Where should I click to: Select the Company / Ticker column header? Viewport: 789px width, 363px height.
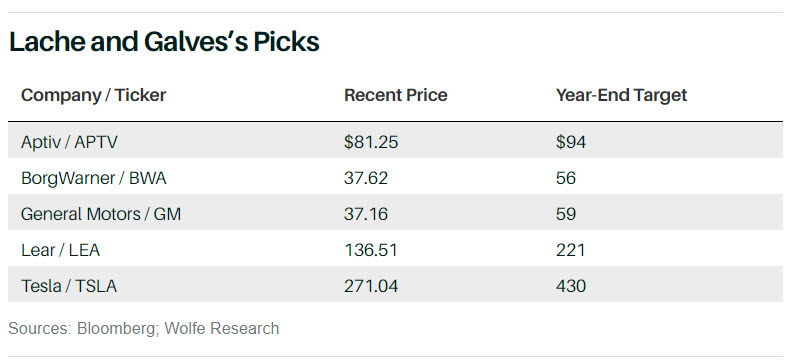pos(94,95)
